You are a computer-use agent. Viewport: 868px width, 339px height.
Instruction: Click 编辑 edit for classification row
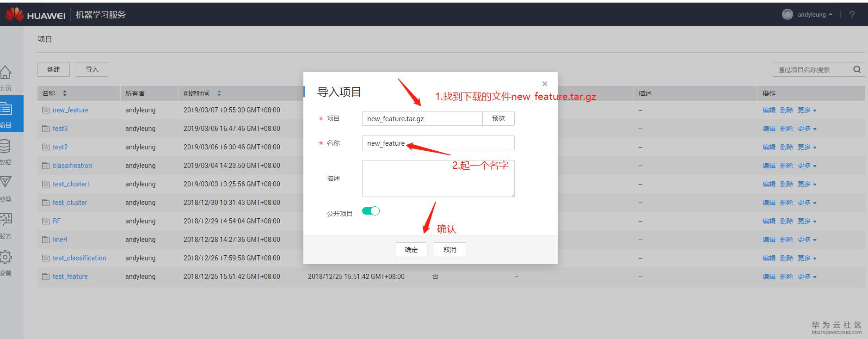[769, 166]
